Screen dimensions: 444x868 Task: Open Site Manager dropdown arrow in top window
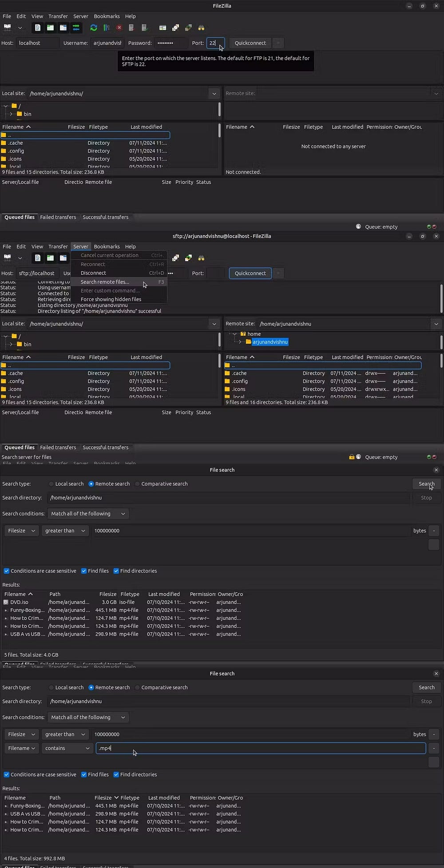click(20, 28)
